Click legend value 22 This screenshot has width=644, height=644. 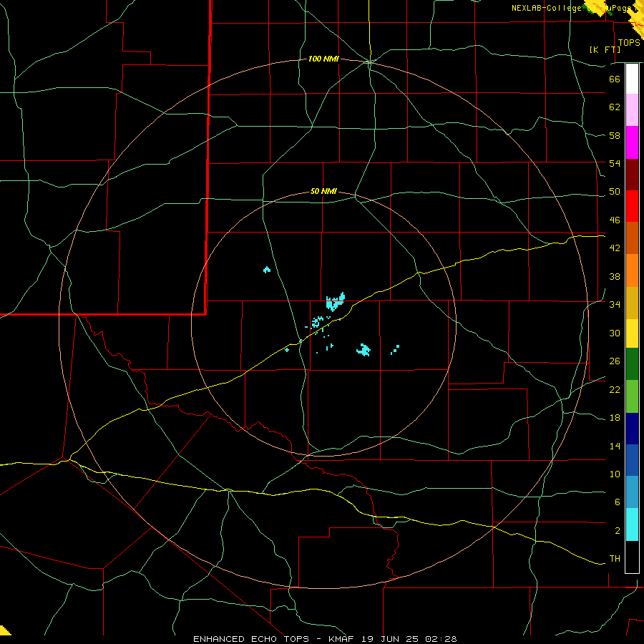(615, 389)
